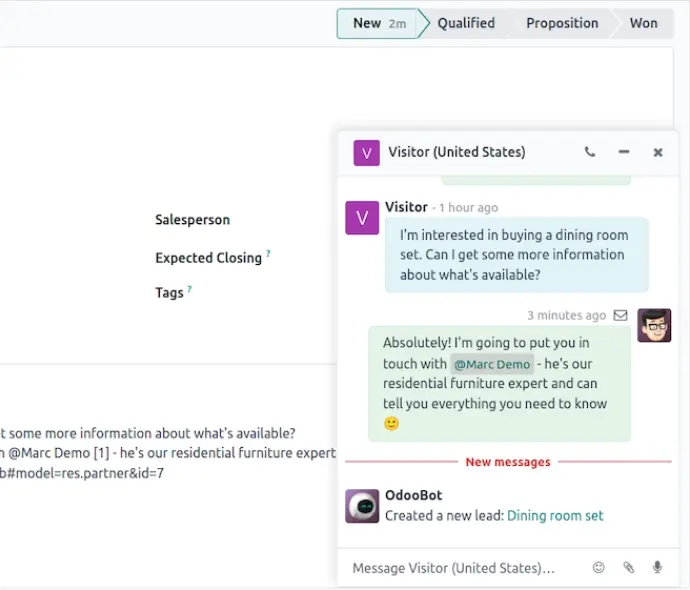Viewport: 690px width, 590px height.
Task: Click the envelope icon beside 3 minutes ago
Action: (620, 315)
